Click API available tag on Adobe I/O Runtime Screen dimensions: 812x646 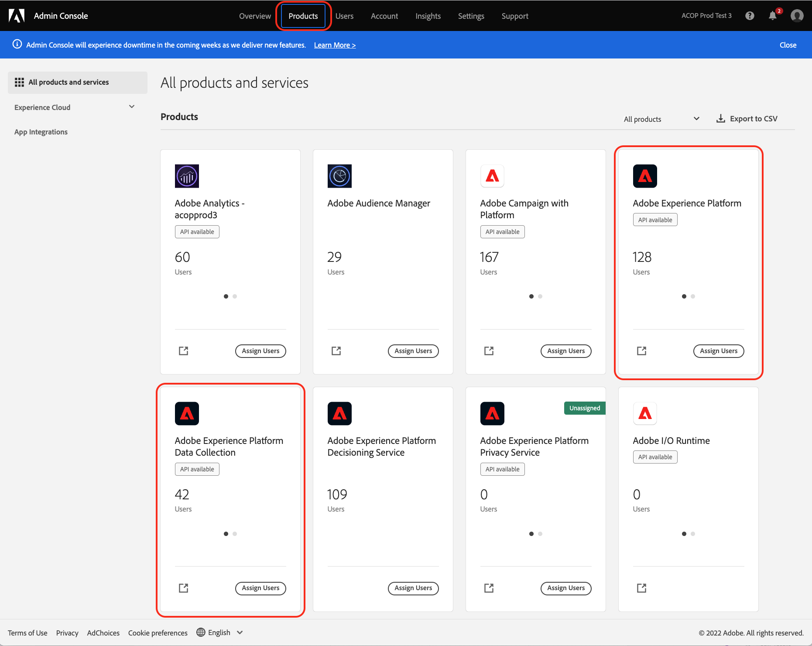pyautogui.click(x=655, y=457)
